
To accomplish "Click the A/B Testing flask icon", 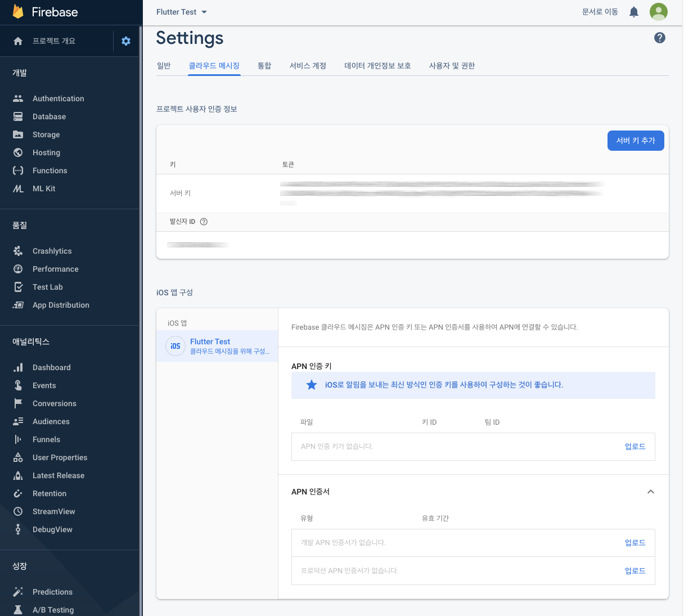I will (18, 610).
